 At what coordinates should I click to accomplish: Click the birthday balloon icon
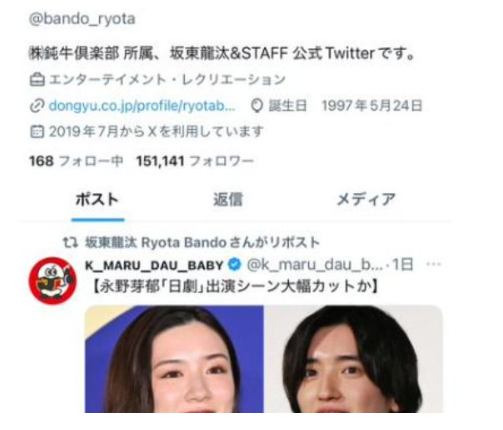(x=256, y=106)
